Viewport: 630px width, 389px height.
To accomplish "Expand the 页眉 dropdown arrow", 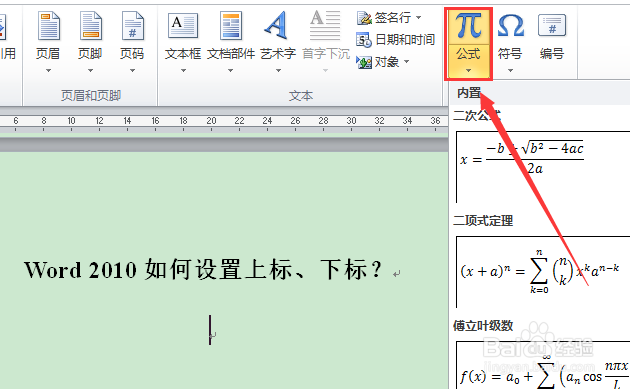I will point(48,71).
